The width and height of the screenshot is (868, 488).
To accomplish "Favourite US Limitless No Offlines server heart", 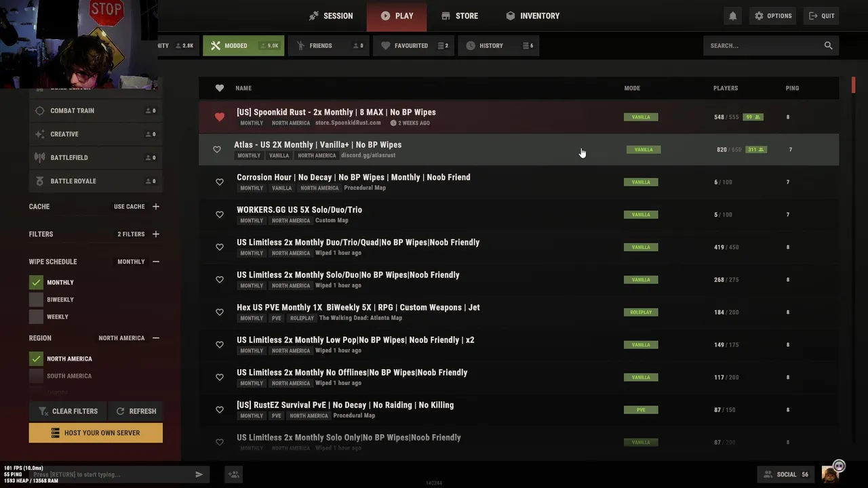I will [x=219, y=377].
